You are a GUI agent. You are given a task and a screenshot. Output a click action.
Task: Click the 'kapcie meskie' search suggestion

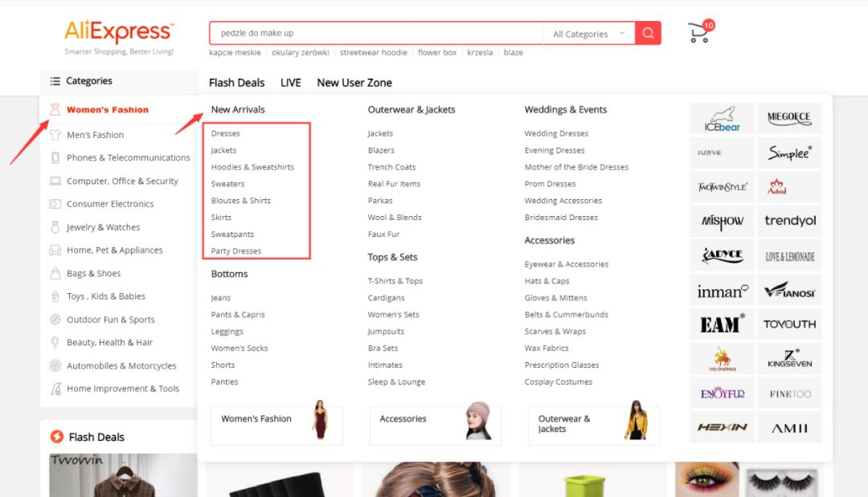tap(235, 52)
